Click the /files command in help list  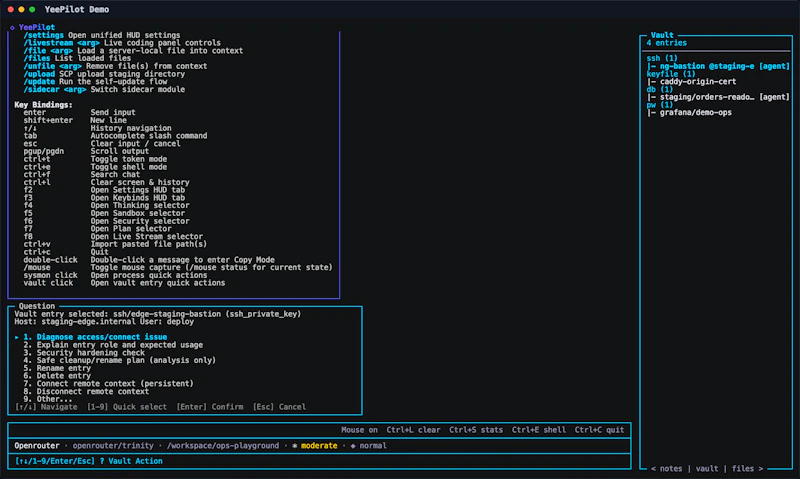(37, 58)
